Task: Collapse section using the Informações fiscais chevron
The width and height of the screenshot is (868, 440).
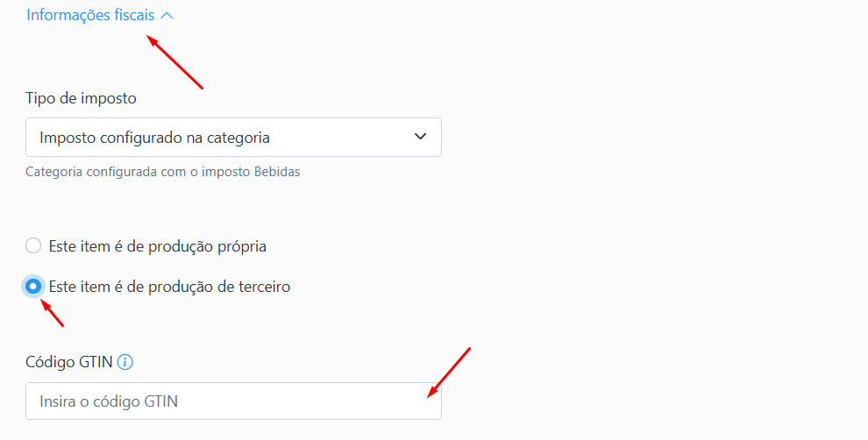Action: point(167,16)
